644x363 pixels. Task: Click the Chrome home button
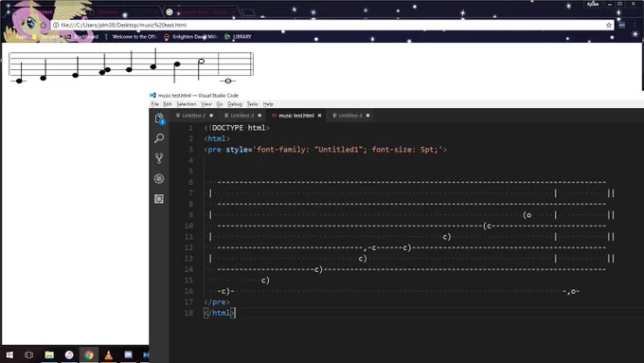pos(43,25)
